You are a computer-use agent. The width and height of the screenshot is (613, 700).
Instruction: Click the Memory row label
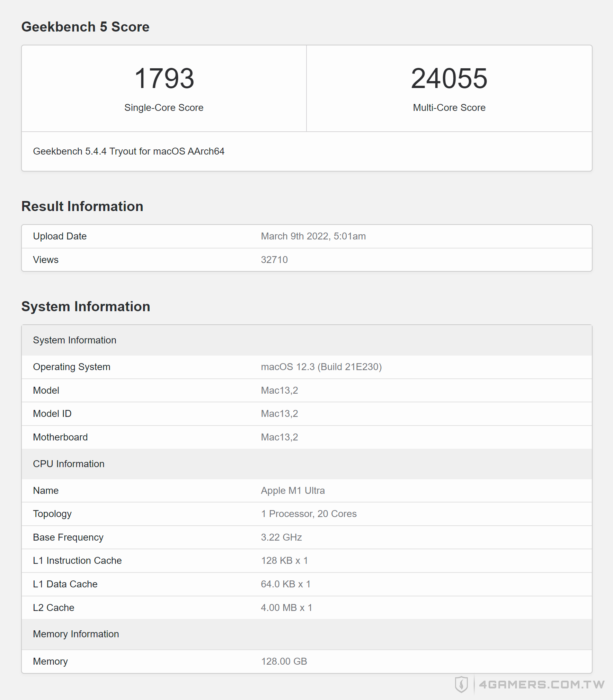tap(50, 662)
